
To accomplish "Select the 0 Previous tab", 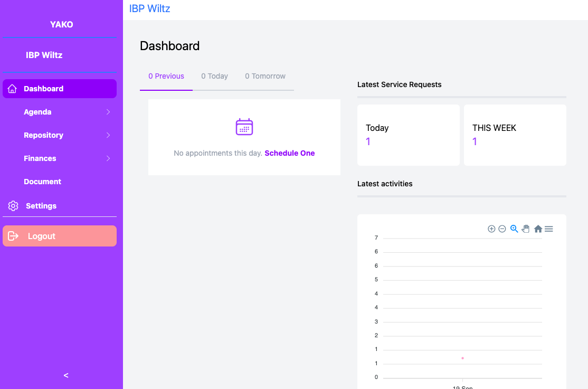I will click(x=166, y=76).
